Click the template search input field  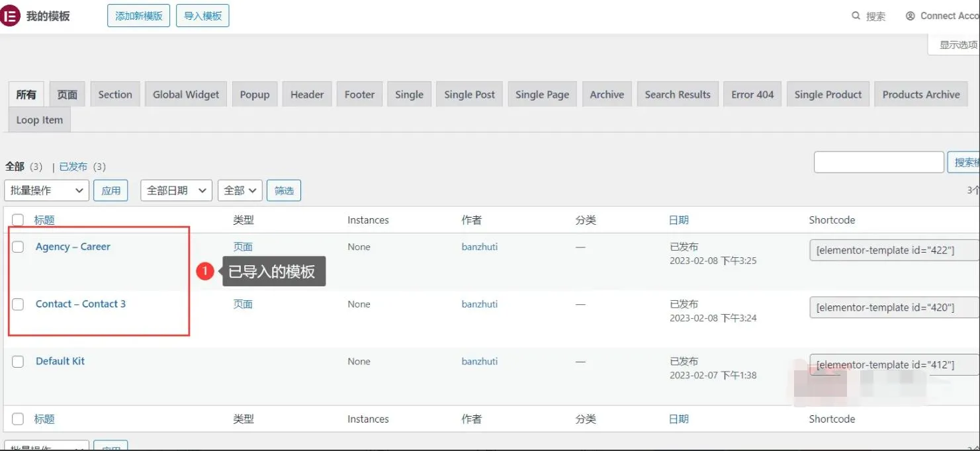pyautogui.click(x=879, y=162)
